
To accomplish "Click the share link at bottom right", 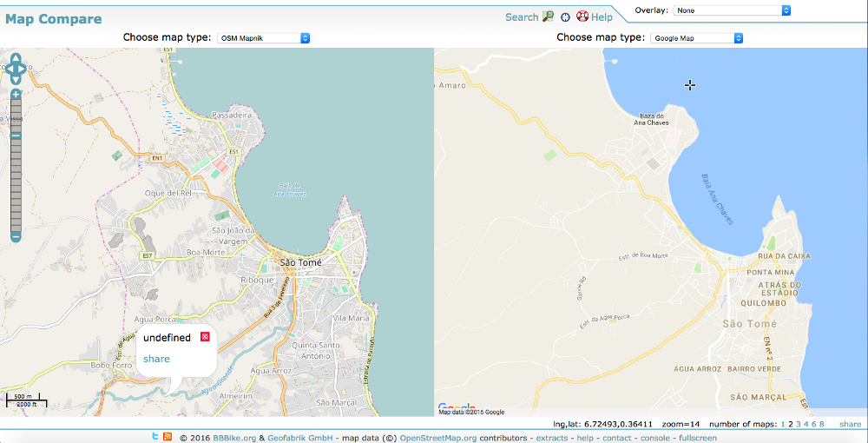I will (x=851, y=424).
